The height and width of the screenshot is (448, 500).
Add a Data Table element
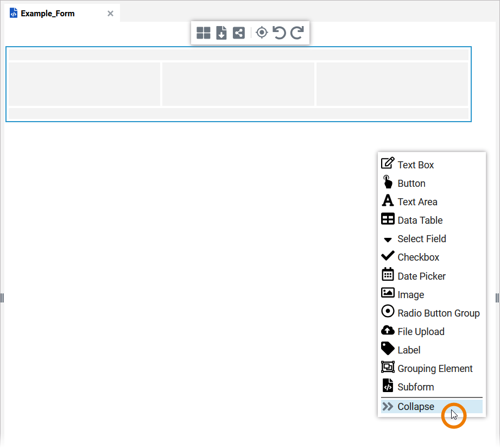[420, 220]
